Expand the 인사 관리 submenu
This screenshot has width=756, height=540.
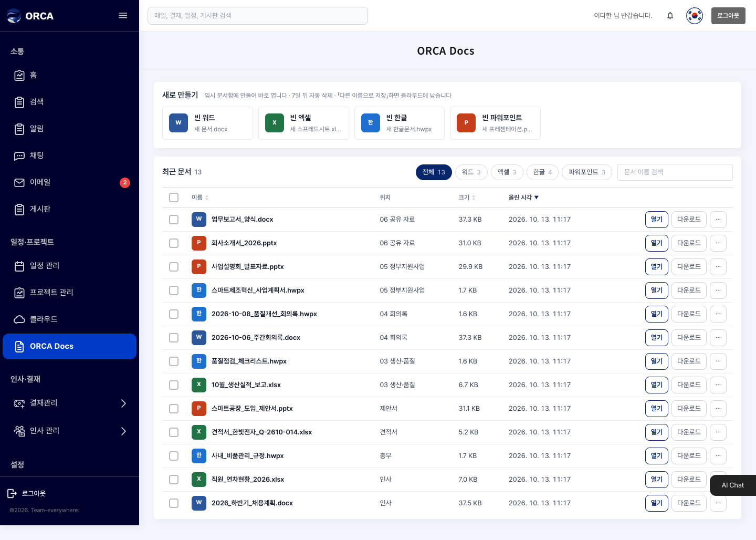coord(123,431)
